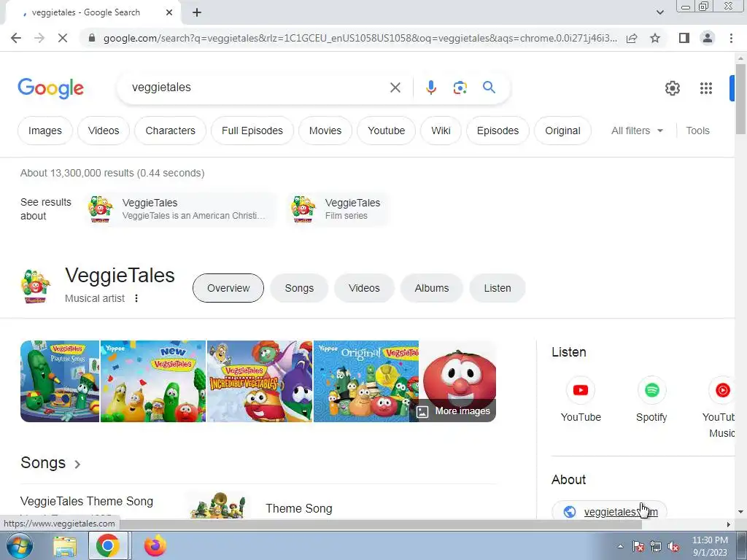Viewport: 747px width, 560px height.
Task: Bookmark this page with the star icon
Action: pyautogui.click(x=655, y=38)
